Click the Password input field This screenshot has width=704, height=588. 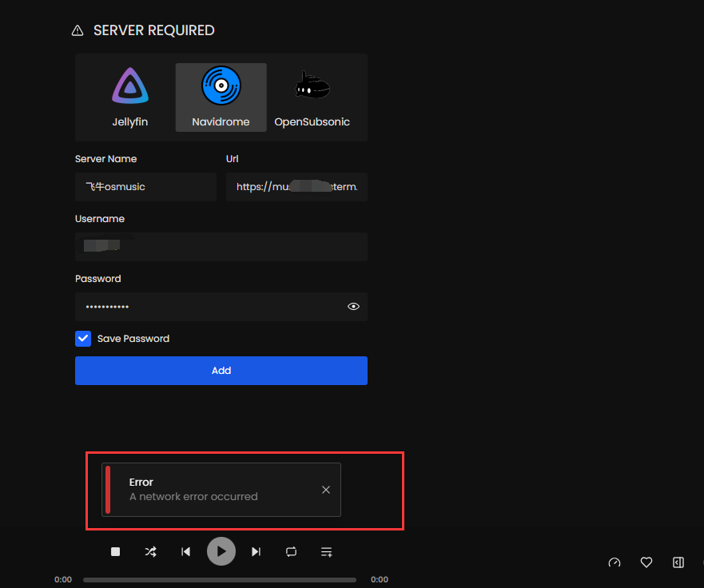(x=221, y=307)
